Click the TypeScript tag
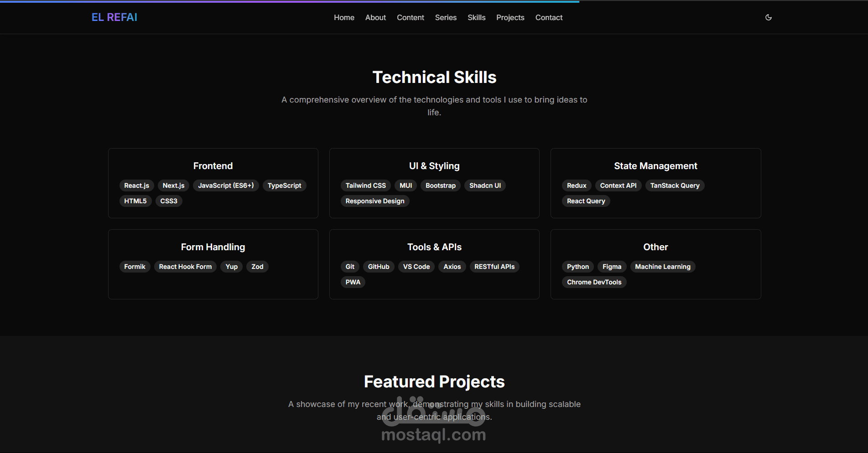The height and width of the screenshot is (453, 868). [284, 185]
